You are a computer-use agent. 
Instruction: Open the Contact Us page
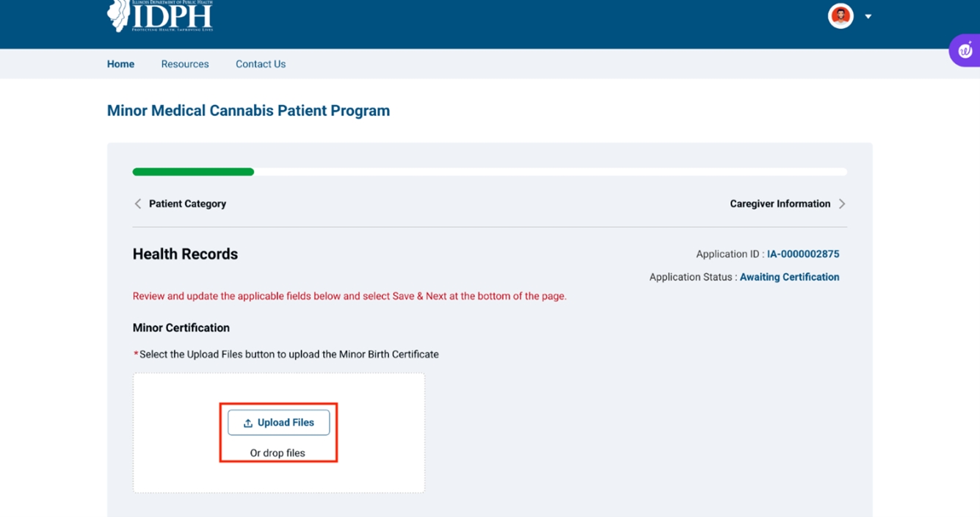(x=261, y=64)
